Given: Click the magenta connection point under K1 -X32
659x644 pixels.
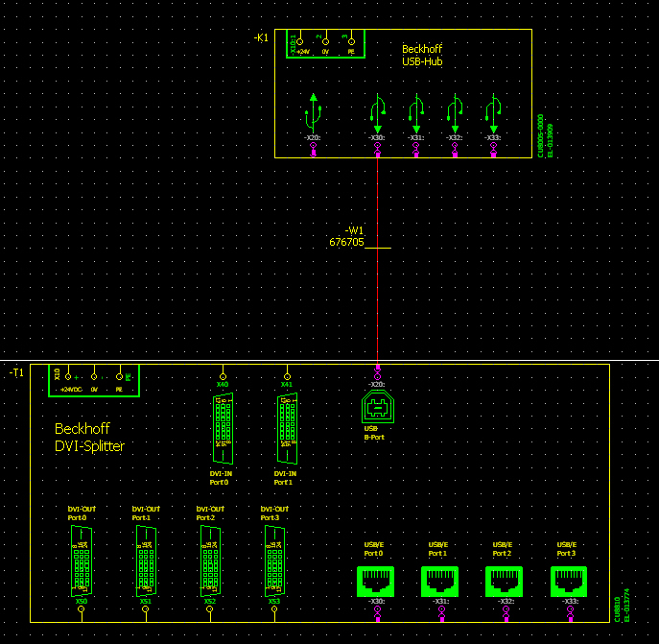Looking at the screenshot, I should [455, 150].
